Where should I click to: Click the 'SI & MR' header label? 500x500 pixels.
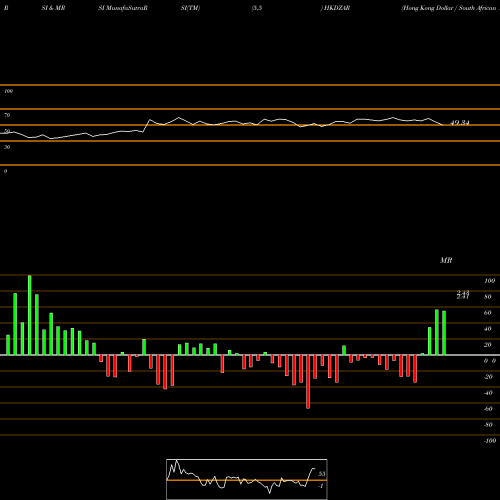coord(53,8)
